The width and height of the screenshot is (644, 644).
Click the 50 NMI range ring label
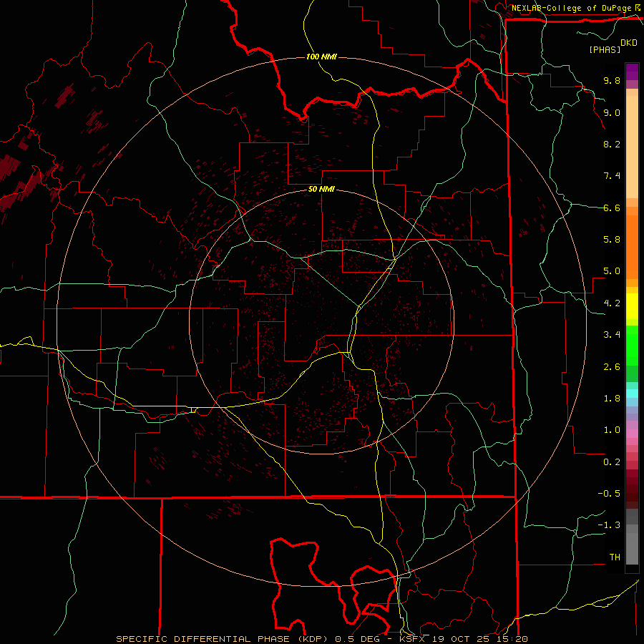(321, 189)
